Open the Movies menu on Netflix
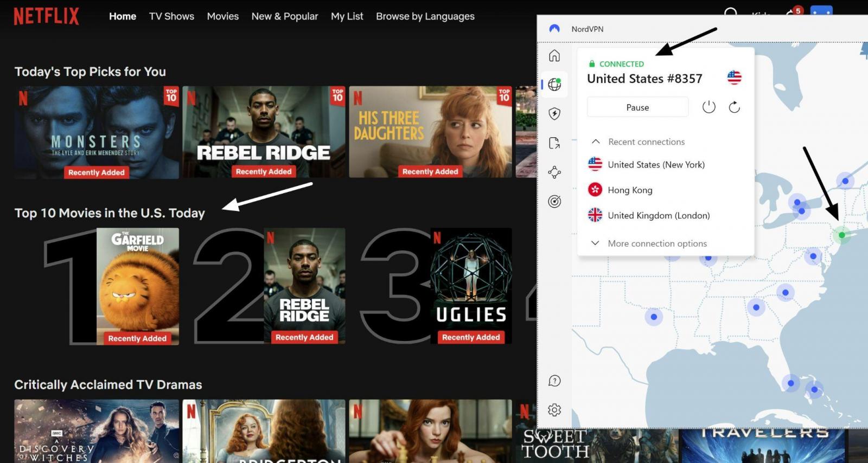The height and width of the screenshot is (463, 868). [222, 16]
